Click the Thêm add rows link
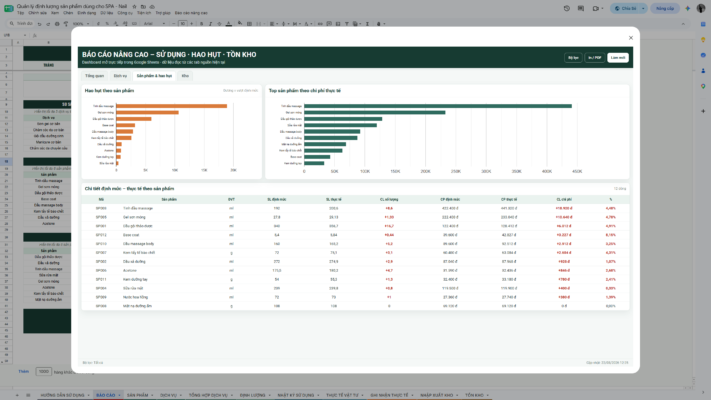This screenshot has width=711, height=400. [23, 371]
